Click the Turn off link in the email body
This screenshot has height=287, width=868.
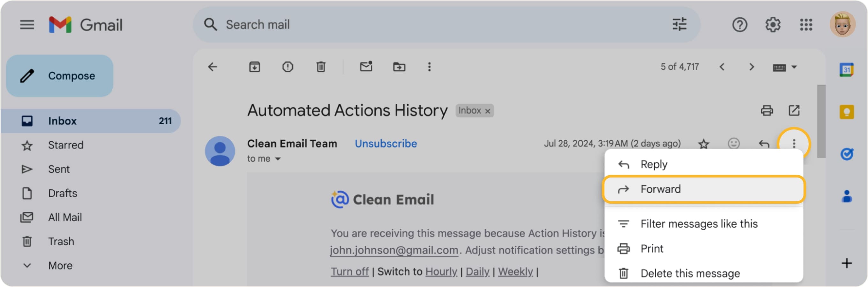tap(349, 271)
